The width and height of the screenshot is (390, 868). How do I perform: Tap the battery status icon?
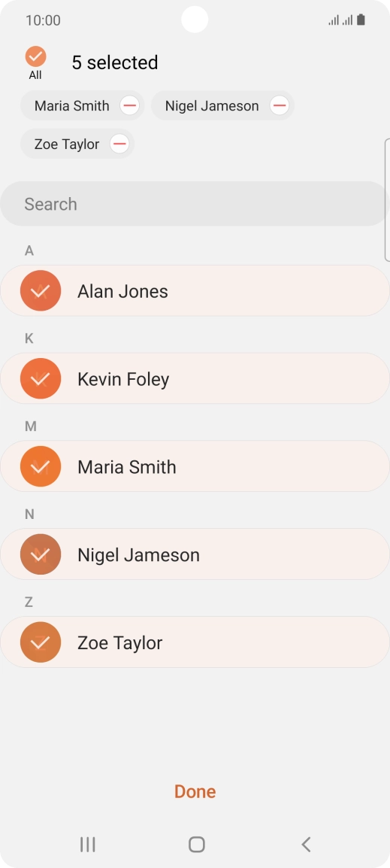pos(361,20)
